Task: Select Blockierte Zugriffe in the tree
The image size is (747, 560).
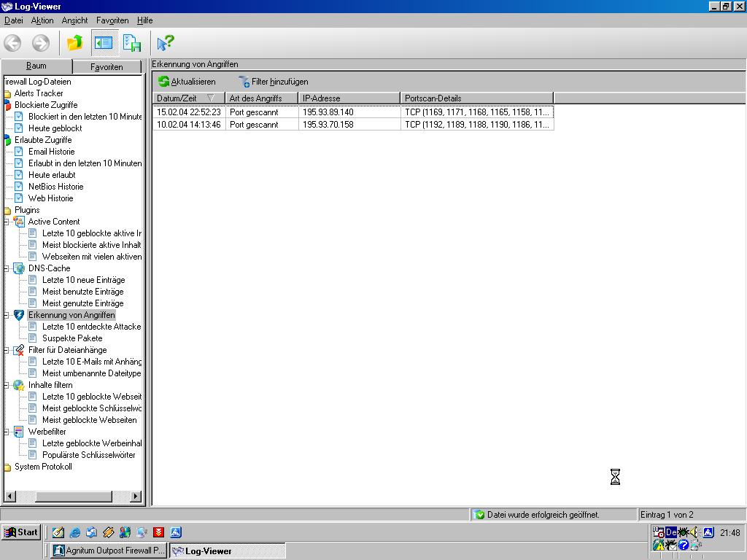Action: coord(46,105)
